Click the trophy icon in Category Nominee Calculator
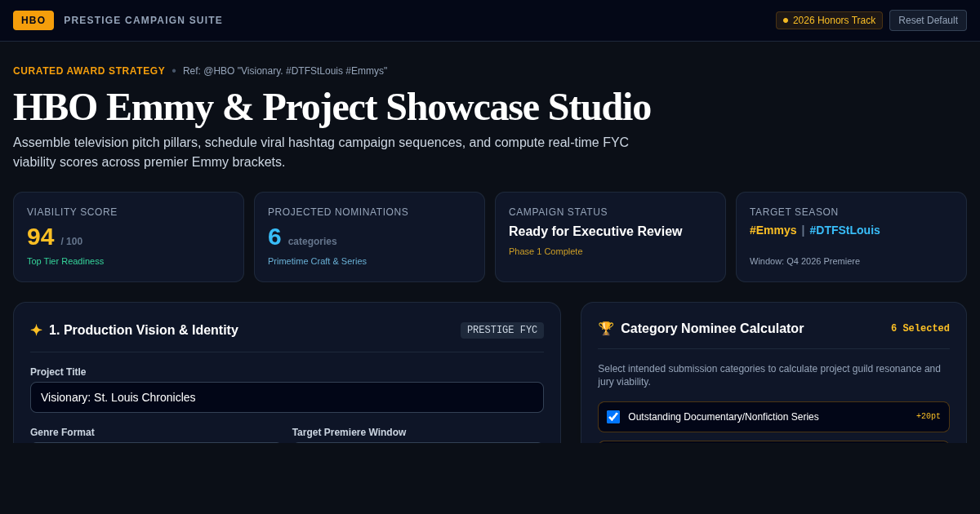The height and width of the screenshot is (514, 980). click(606, 329)
